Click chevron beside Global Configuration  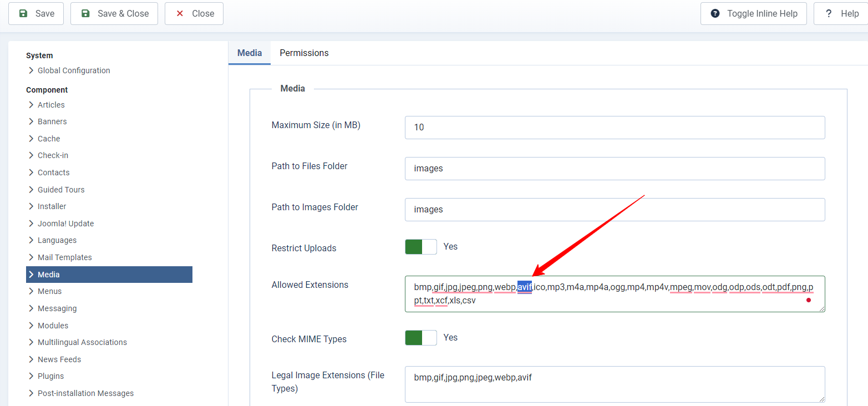coord(31,70)
